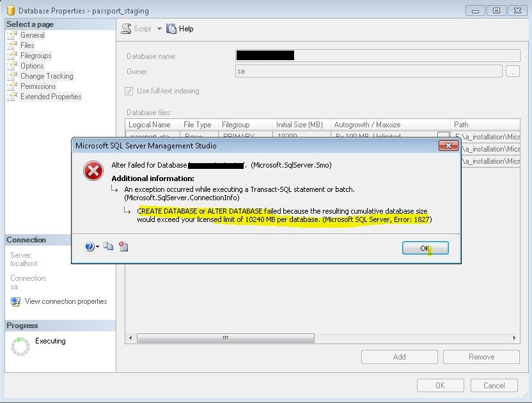Open the help icon in error dialog
Screen dimensions: 532x403
point(90,246)
